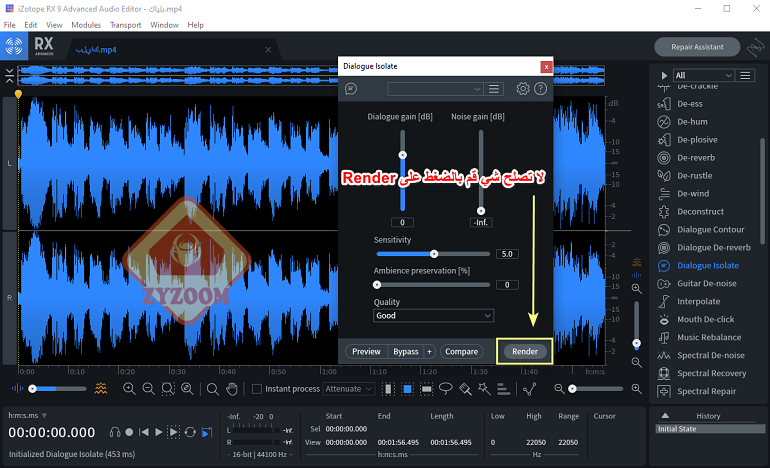Click the Render button
This screenshot has width=770, height=468.
coord(525,352)
